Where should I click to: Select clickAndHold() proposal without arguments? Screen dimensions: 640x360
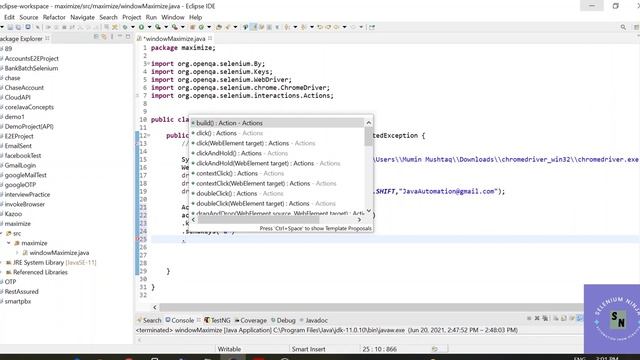pyautogui.click(x=277, y=153)
